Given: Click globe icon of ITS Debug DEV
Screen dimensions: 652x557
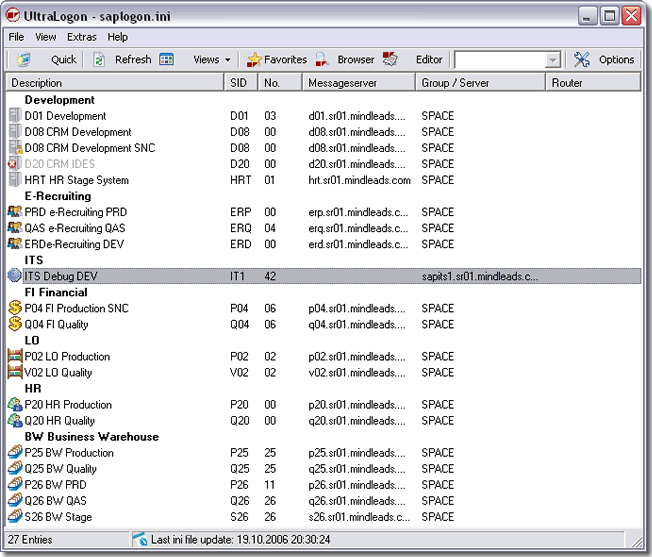Looking at the screenshot, I should pos(15,276).
